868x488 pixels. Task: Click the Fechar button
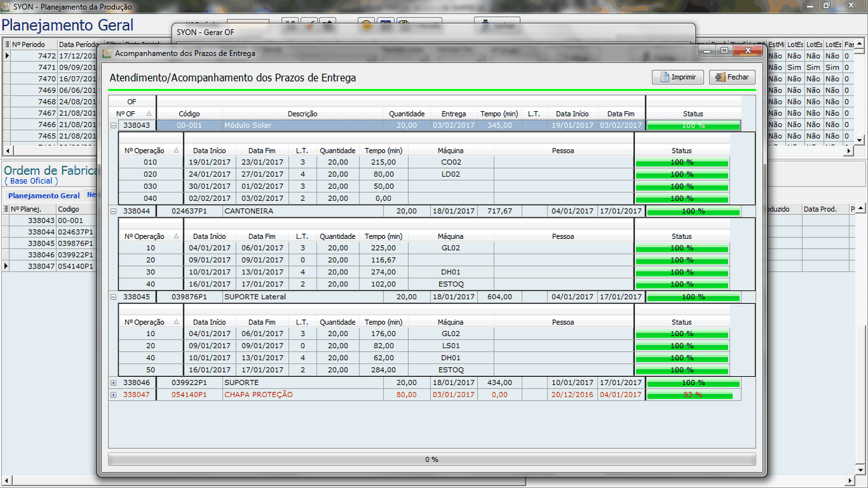[x=732, y=77]
